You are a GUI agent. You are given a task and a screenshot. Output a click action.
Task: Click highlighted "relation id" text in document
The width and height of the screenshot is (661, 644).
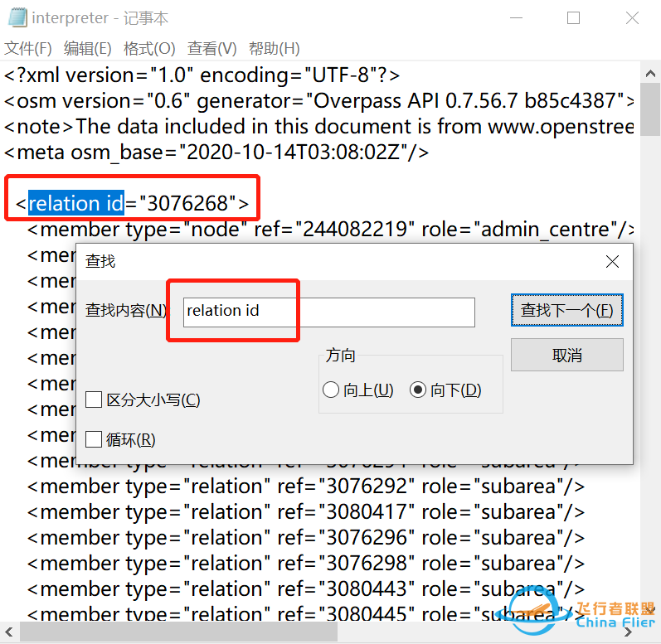(x=76, y=203)
